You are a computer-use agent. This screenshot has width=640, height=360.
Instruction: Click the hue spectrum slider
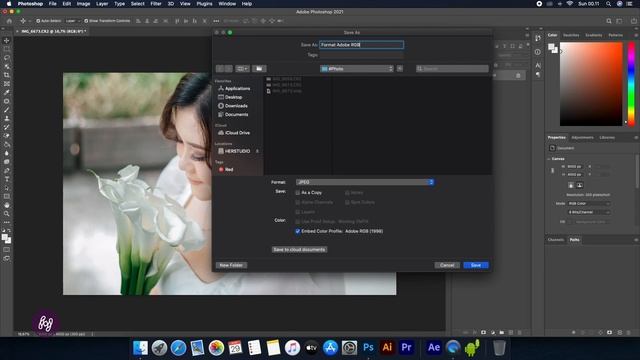[631, 83]
